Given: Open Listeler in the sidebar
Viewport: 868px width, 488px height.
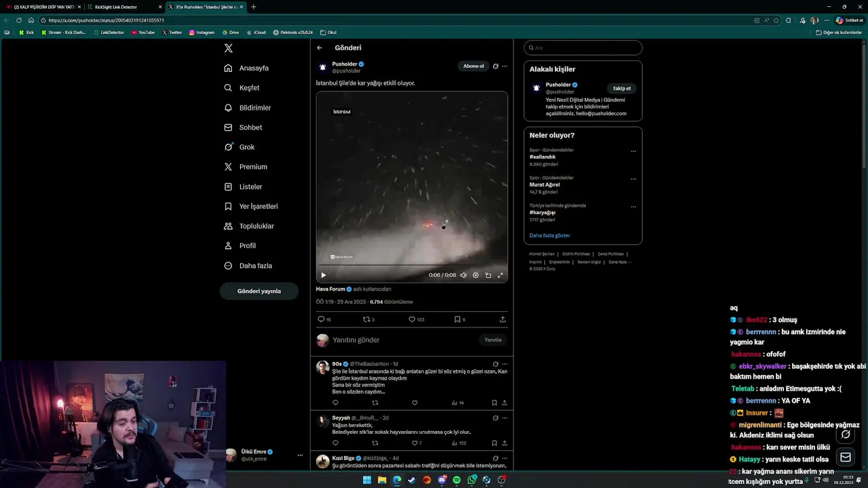Looking at the screenshot, I should pyautogui.click(x=243, y=186).
